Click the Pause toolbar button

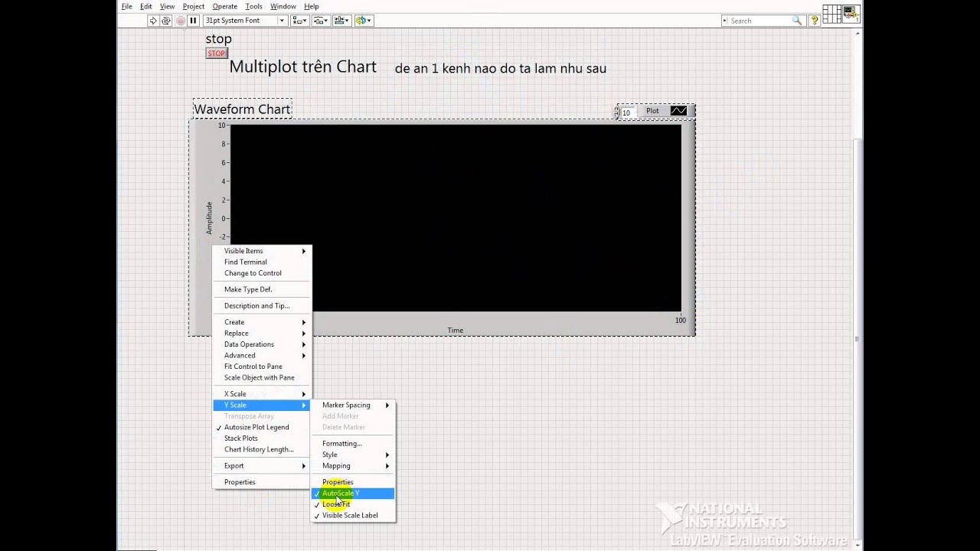193,21
